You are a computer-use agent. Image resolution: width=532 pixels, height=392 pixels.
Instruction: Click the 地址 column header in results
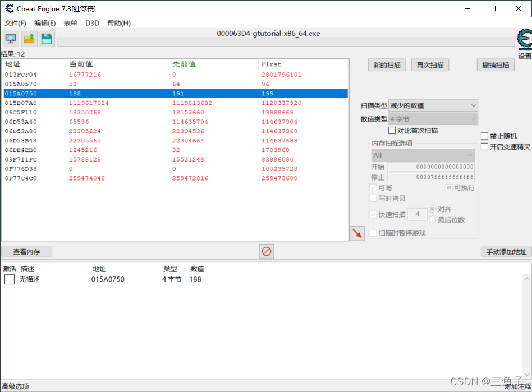pyautogui.click(x=34, y=64)
